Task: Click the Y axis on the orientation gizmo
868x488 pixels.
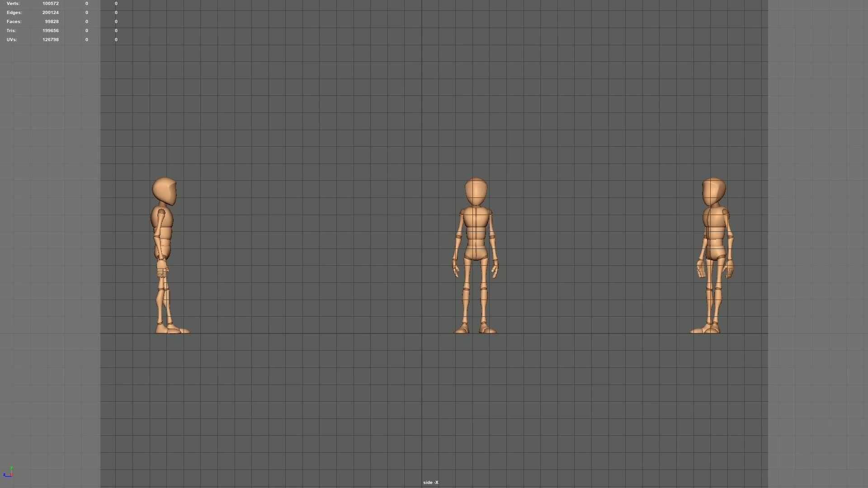Action: click(12, 468)
